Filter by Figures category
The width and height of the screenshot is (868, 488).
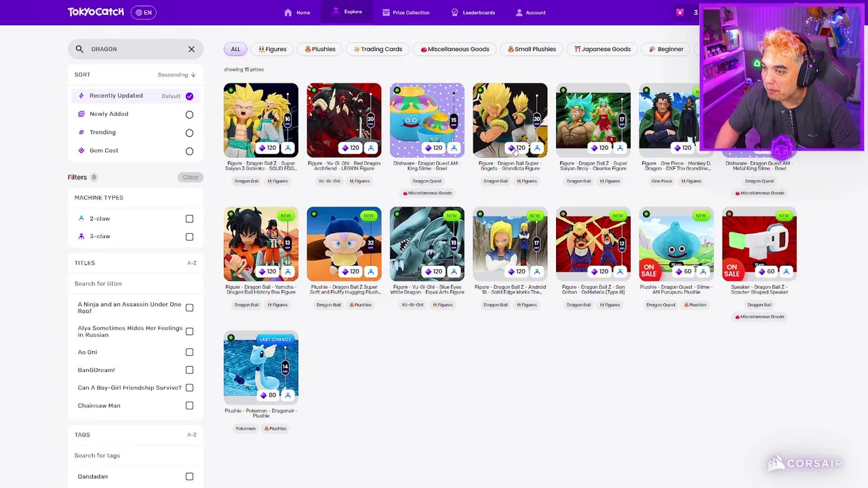pos(273,49)
